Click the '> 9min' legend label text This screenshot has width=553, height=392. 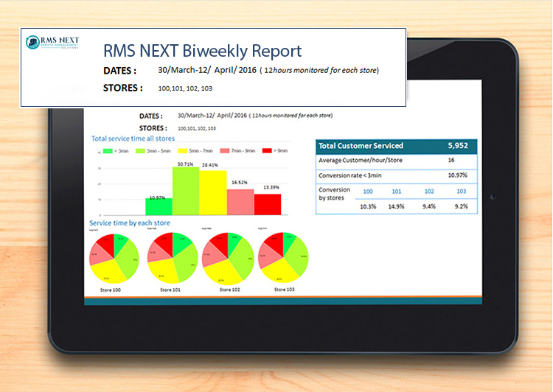tap(281, 151)
